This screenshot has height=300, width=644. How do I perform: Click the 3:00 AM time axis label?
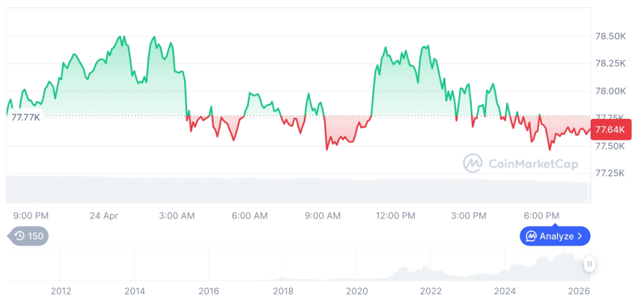pyautogui.click(x=177, y=215)
